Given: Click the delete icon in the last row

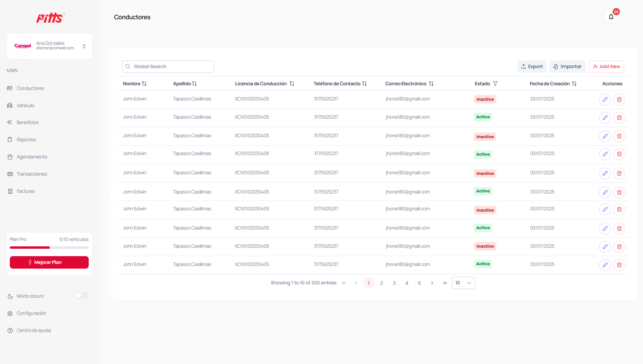Looking at the screenshot, I should [619, 265].
